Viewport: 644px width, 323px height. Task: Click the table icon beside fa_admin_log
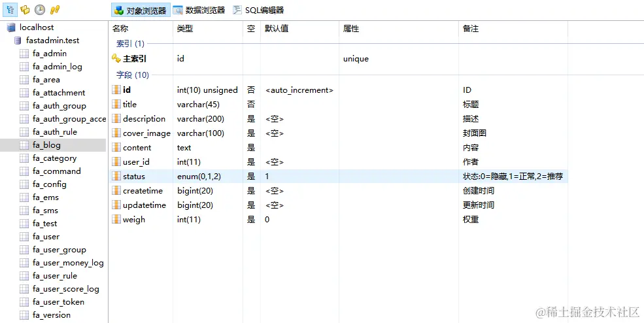(25, 67)
